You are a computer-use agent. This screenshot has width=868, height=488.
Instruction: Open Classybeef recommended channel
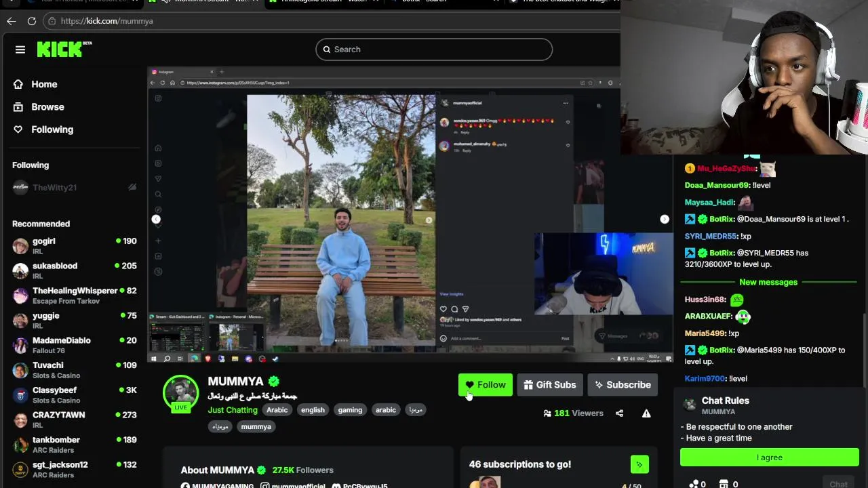click(x=75, y=394)
